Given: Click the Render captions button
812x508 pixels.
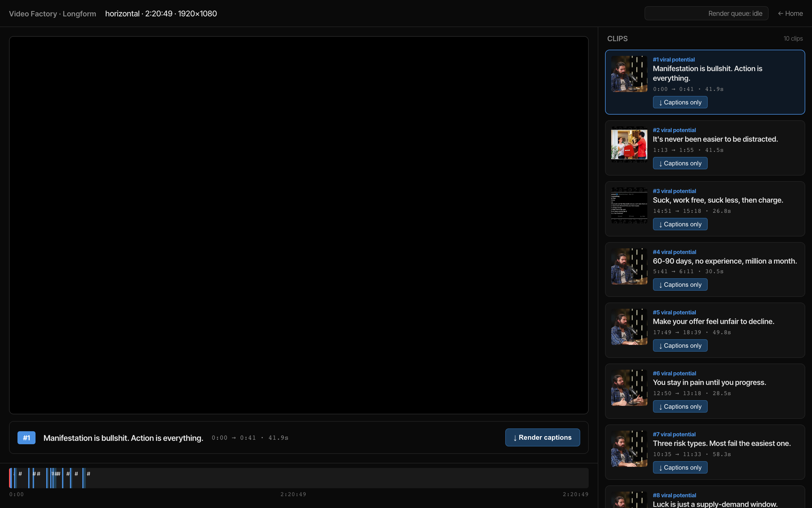Looking at the screenshot, I should [542, 437].
